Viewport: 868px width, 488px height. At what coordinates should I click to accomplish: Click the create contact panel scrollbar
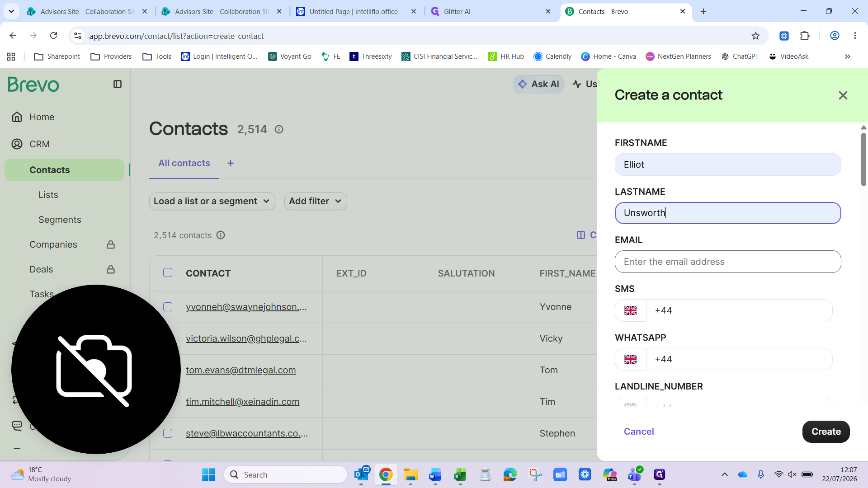click(863, 160)
